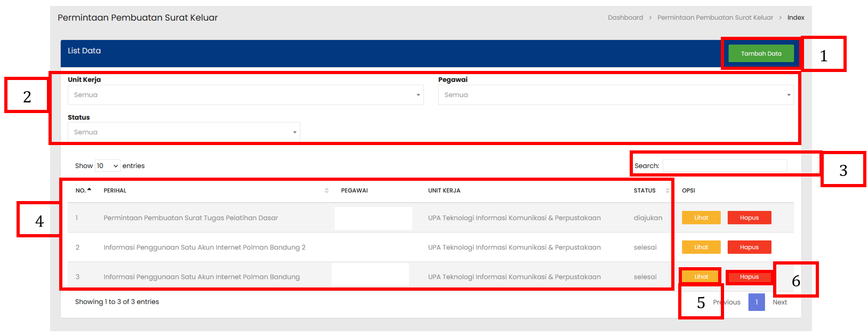Screen dimensions: 868x336
Task: Open the Unit Kerja dropdown
Action: (x=245, y=95)
